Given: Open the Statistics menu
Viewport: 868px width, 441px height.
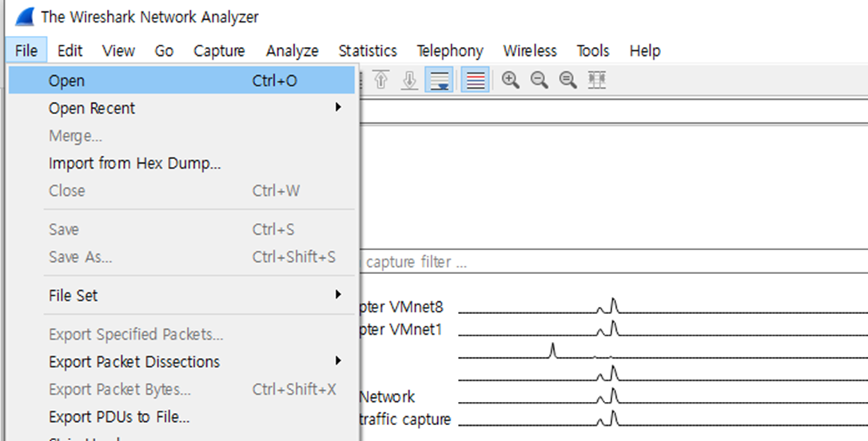Looking at the screenshot, I should pos(368,51).
